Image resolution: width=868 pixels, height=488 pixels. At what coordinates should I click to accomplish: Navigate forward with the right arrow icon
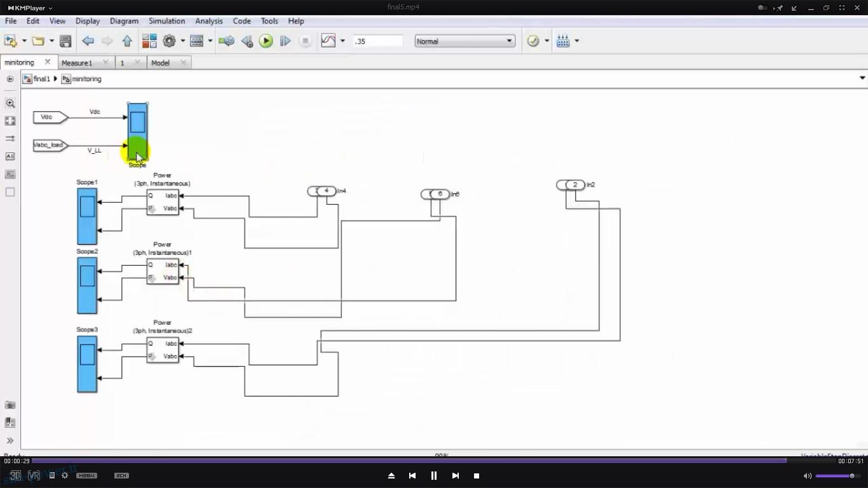coord(107,41)
